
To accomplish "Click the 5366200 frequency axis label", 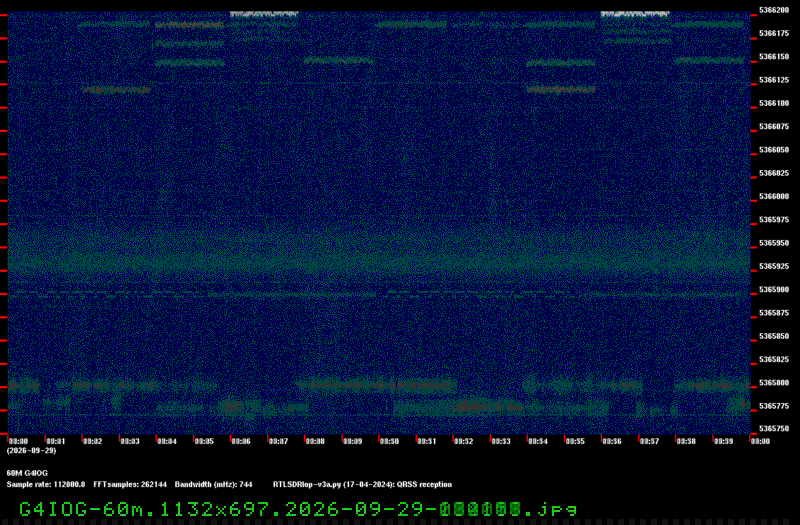I will tap(774, 10).
